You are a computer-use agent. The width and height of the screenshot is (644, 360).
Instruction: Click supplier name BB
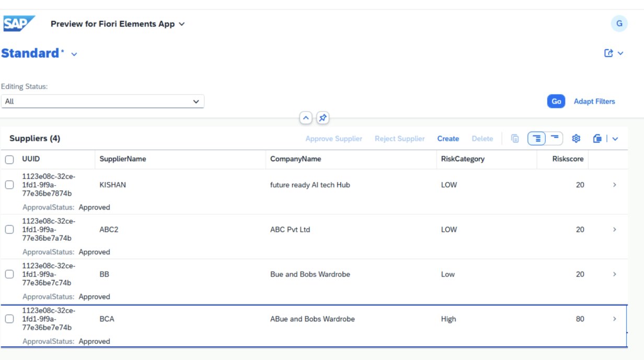pyautogui.click(x=104, y=274)
